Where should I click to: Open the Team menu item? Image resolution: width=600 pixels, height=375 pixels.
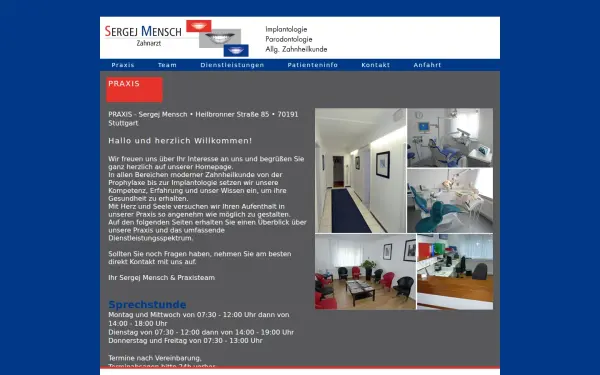tap(167, 65)
